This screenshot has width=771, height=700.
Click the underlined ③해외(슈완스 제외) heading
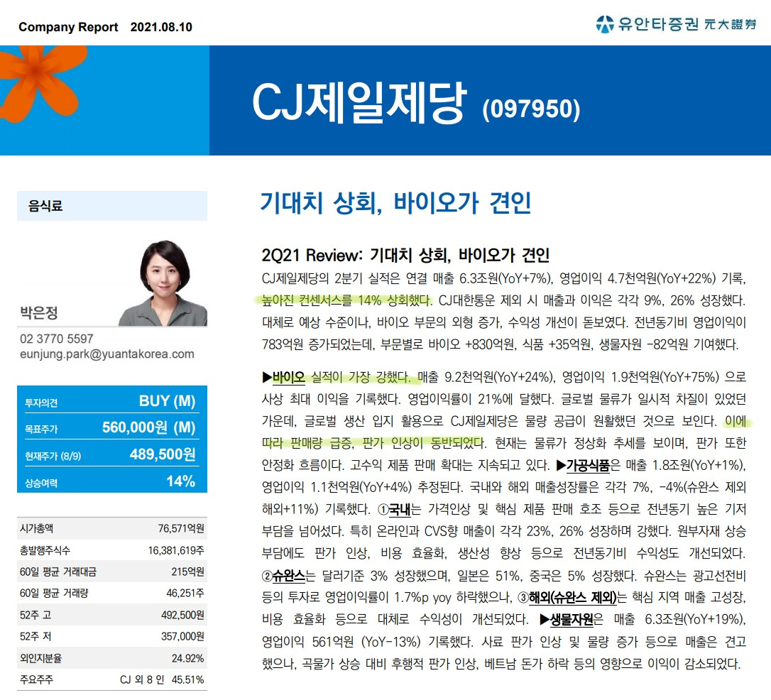point(567,598)
